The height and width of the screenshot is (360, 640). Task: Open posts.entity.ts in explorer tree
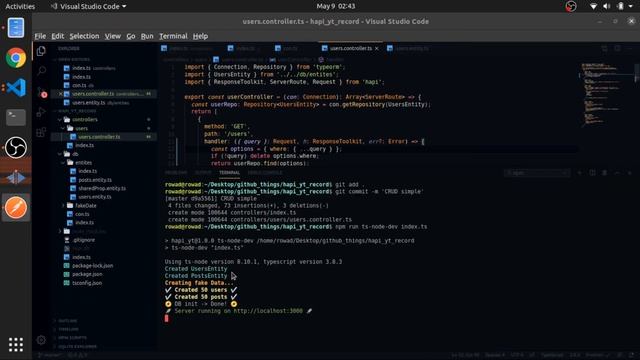pyautogui.click(x=95, y=180)
